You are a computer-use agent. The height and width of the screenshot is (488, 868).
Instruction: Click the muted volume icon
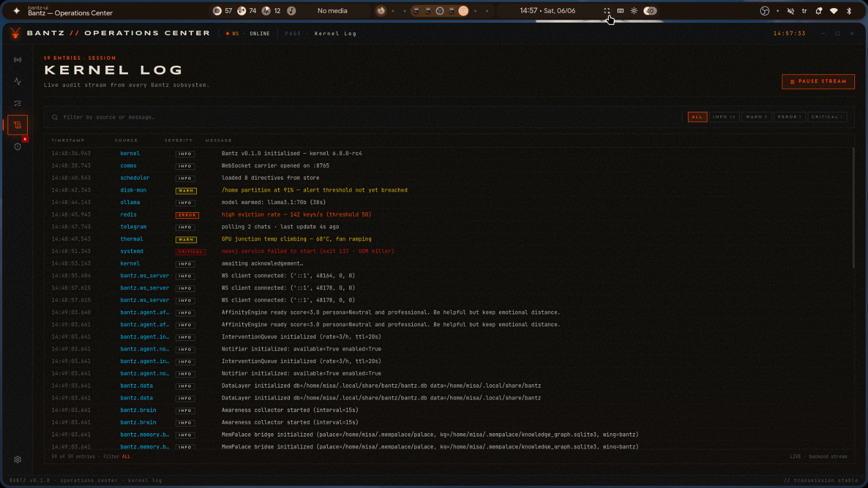[x=790, y=11]
